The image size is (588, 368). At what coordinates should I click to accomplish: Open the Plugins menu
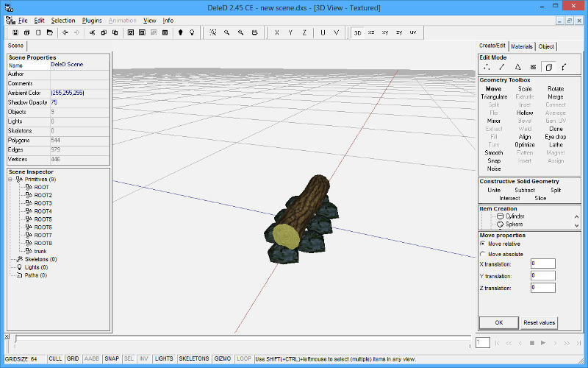92,21
